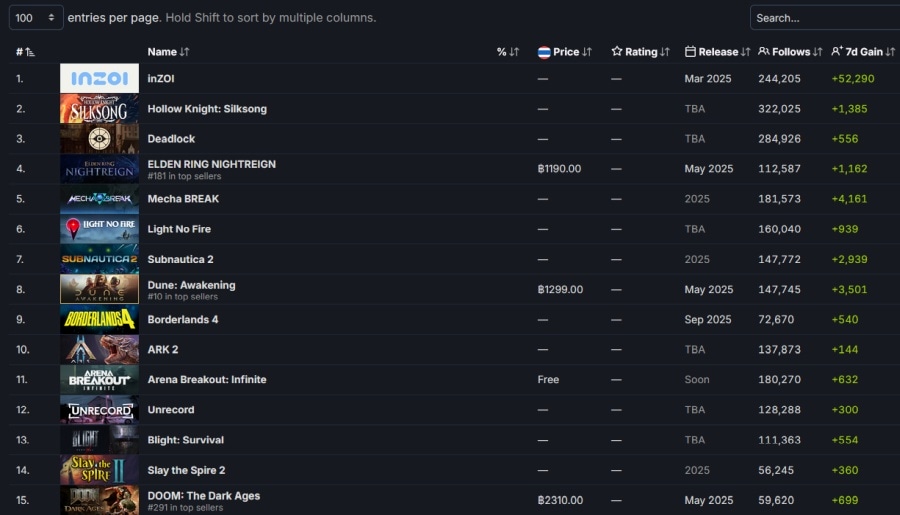Viewport: 900px width, 515px height.
Task: Select the Unrecord thumbnail image
Action: pos(99,410)
